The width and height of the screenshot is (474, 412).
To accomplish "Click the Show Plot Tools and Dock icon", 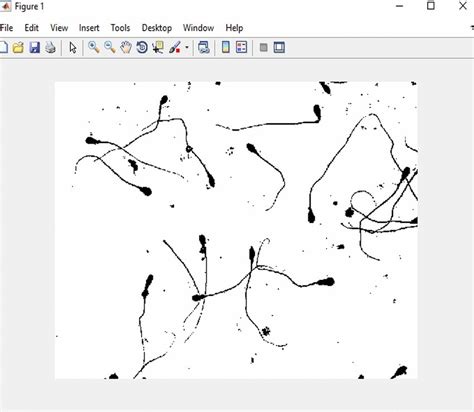I will 279,47.
